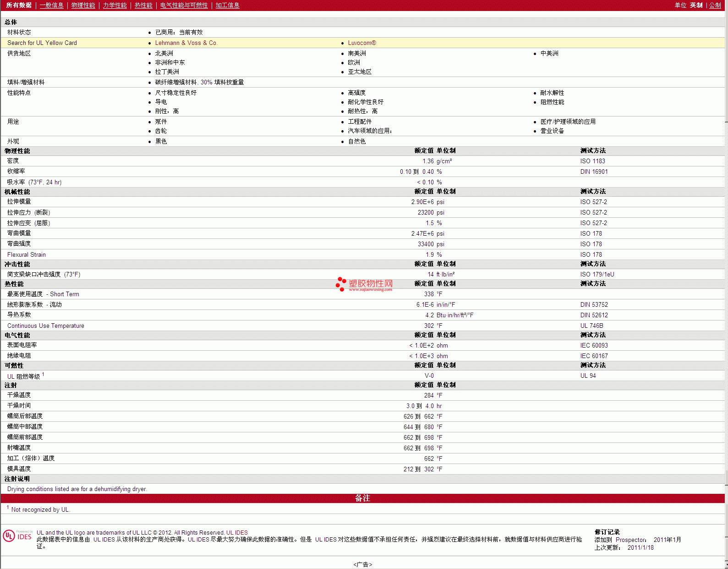Click ISO 1183 test method for 密度
The image size is (728, 569).
click(592, 161)
